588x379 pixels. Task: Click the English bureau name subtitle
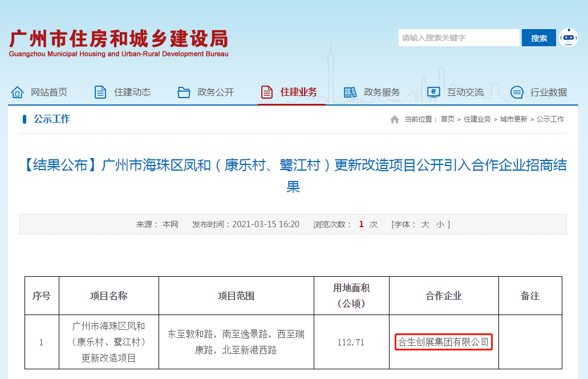[119, 54]
